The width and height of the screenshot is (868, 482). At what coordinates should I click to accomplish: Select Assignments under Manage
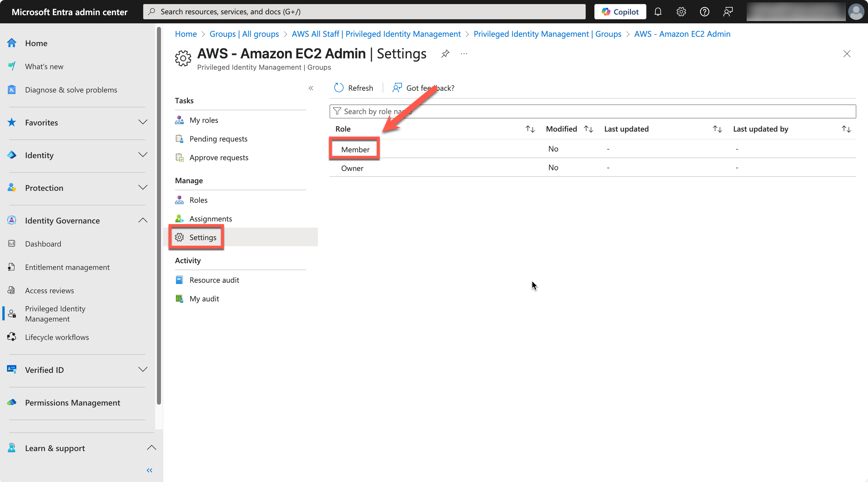[x=210, y=219]
